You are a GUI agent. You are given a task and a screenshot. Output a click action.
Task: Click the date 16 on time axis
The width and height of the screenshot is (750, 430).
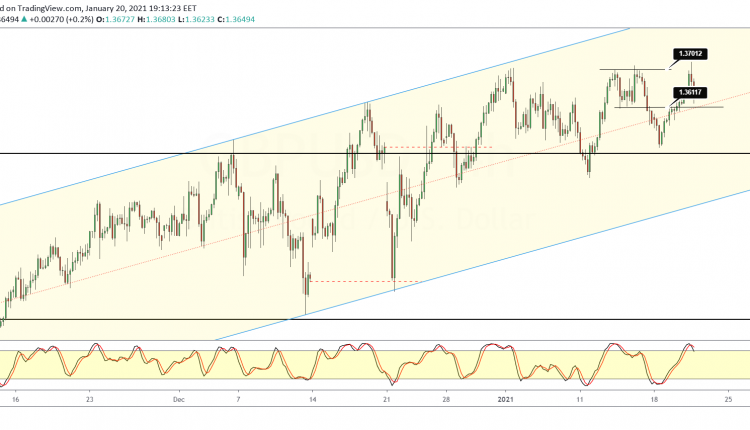pyautogui.click(x=15, y=399)
